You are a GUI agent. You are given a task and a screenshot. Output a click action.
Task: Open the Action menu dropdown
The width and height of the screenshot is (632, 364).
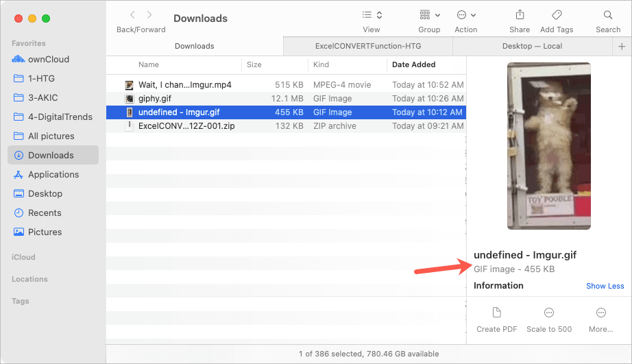pos(466,15)
